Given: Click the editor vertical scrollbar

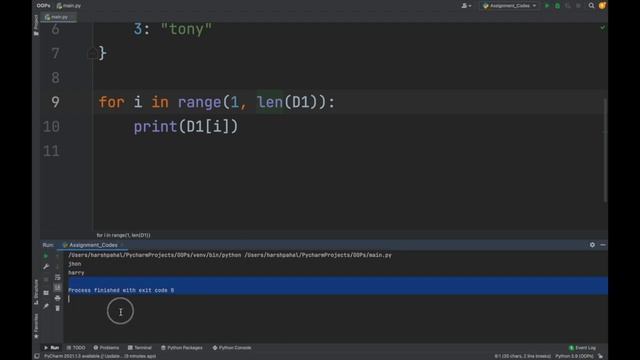Looking at the screenshot, I should pos(605,150).
